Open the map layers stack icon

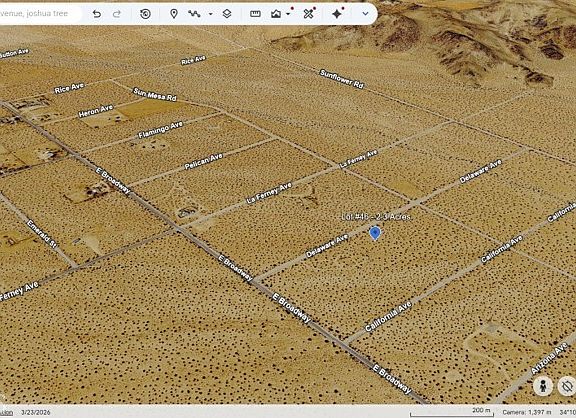click(x=227, y=14)
